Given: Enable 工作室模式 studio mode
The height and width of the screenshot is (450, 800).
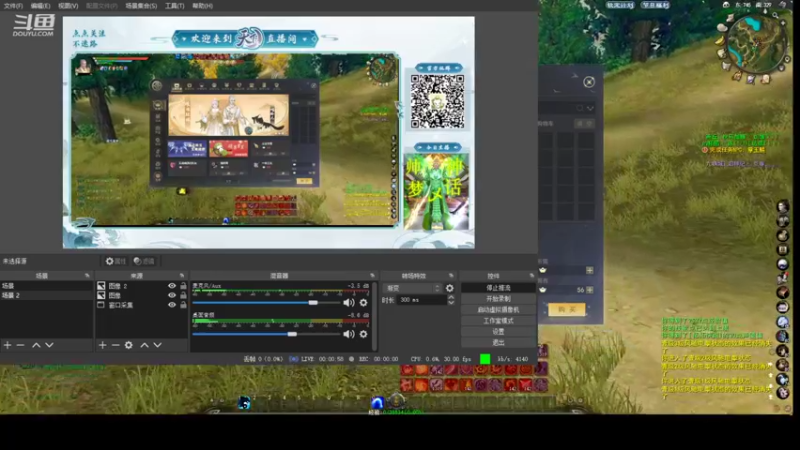Looking at the screenshot, I should pyautogui.click(x=498, y=321).
